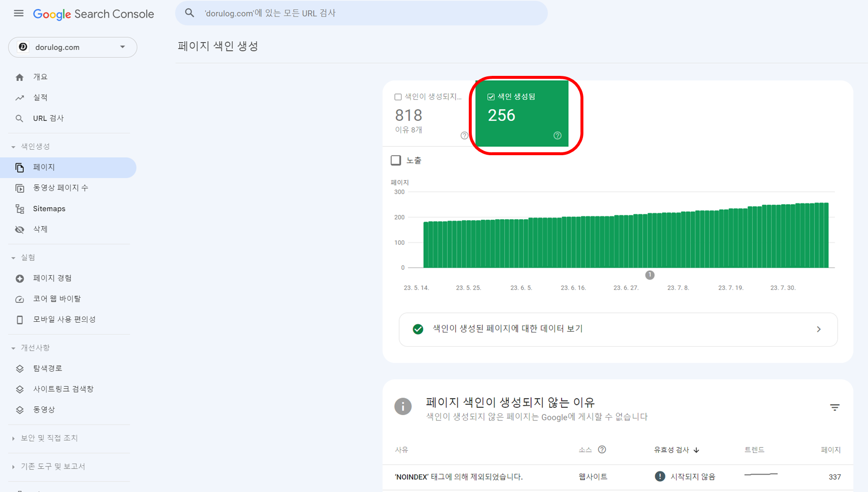Click the video pages icon next to 동영상 페이지 수
The image size is (868, 492).
pyautogui.click(x=20, y=188)
